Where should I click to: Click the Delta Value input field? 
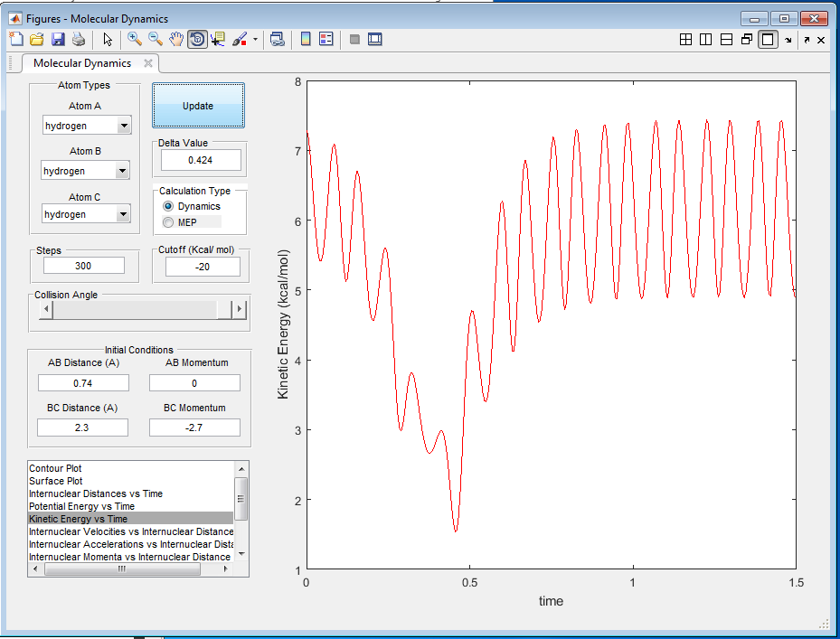pos(201,160)
